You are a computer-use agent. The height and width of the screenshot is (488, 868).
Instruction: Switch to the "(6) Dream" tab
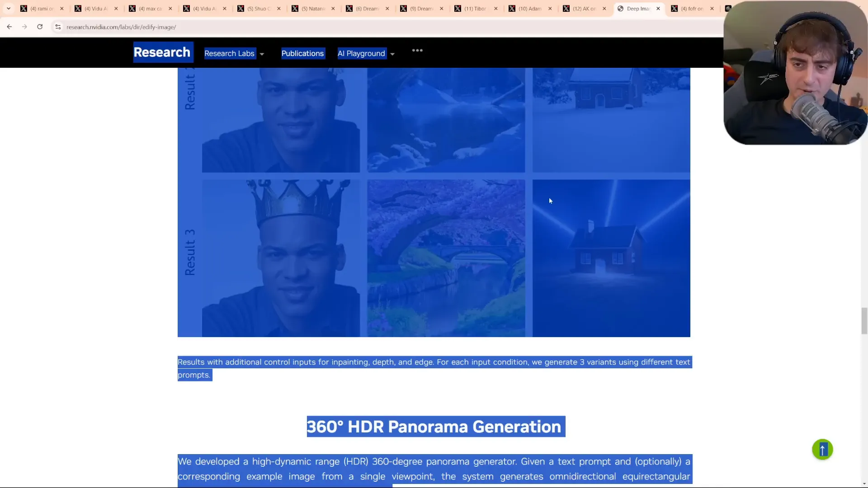367,9
